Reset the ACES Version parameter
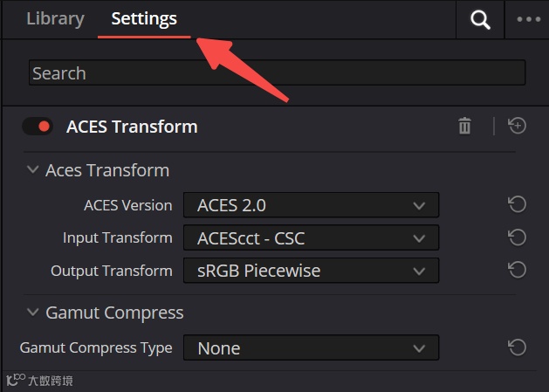 point(517,205)
